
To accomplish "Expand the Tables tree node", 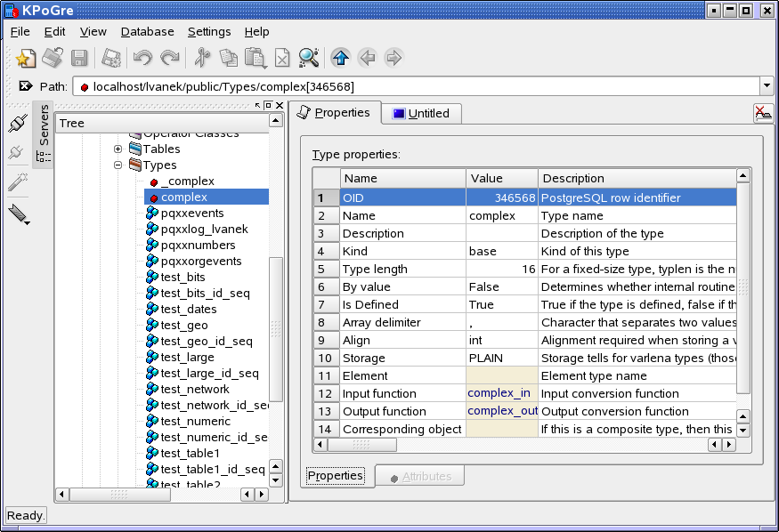I will coord(118,149).
